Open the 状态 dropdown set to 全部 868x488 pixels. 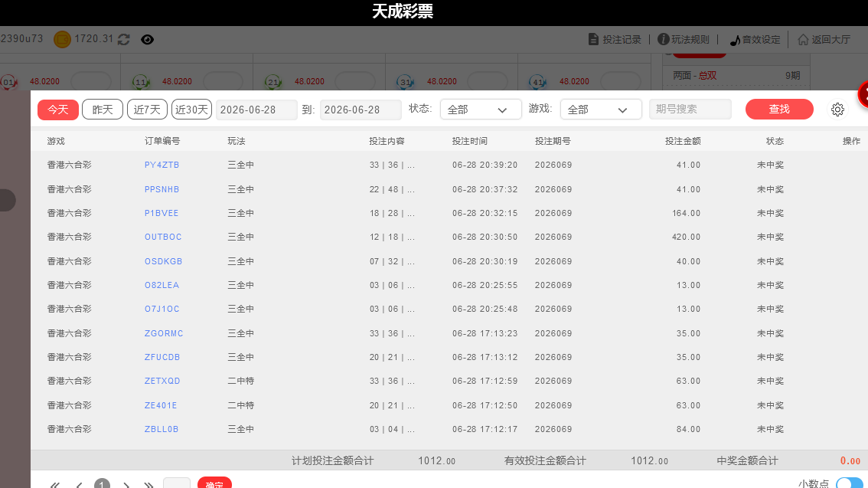coord(481,110)
